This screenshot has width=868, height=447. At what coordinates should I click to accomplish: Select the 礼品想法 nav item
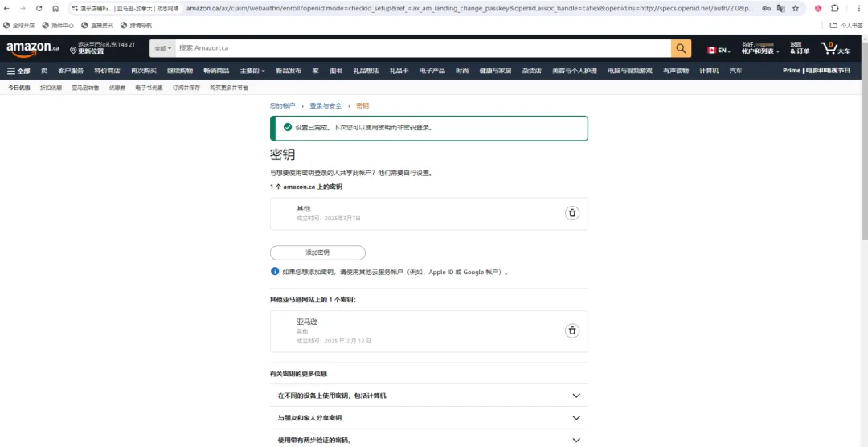coord(366,71)
